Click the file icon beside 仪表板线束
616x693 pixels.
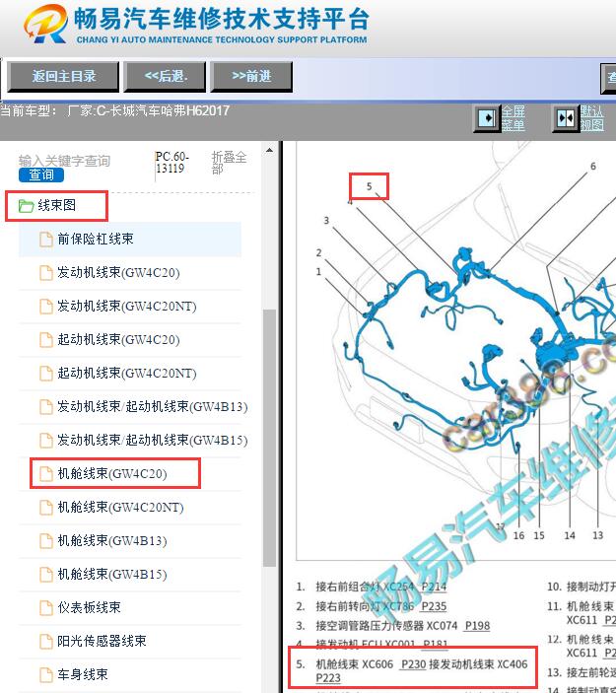click(46, 607)
